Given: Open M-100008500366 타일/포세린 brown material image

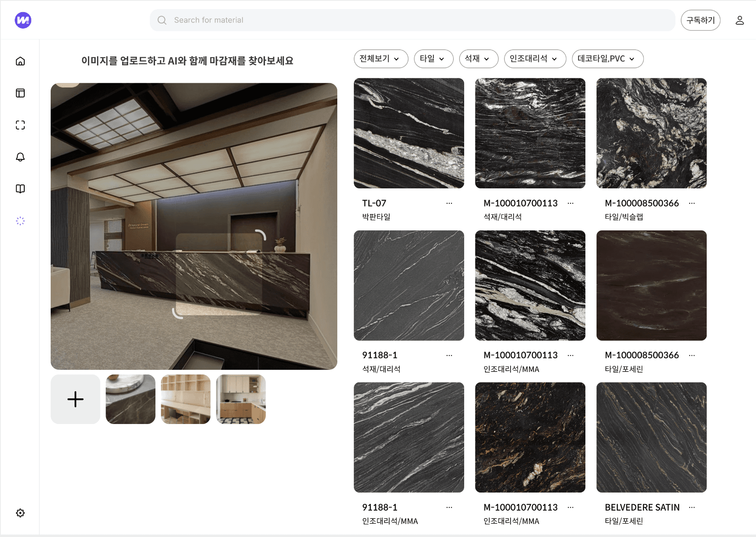Looking at the screenshot, I should (x=651, y=285).
